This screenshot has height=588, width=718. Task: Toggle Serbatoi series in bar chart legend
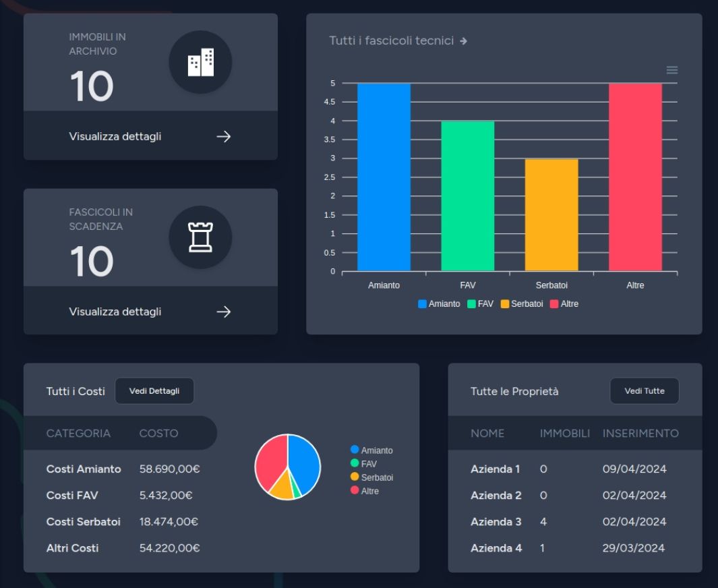click(521, 304)
